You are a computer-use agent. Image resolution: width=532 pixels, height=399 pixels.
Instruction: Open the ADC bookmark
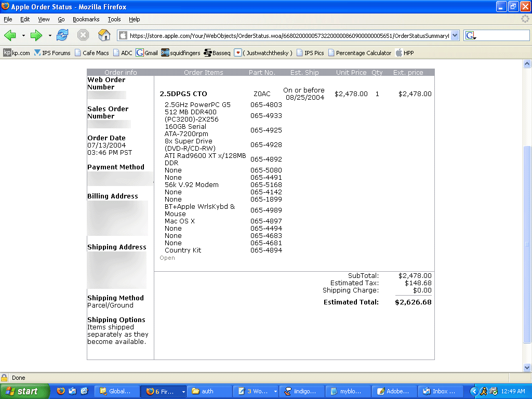pos(123,53)
